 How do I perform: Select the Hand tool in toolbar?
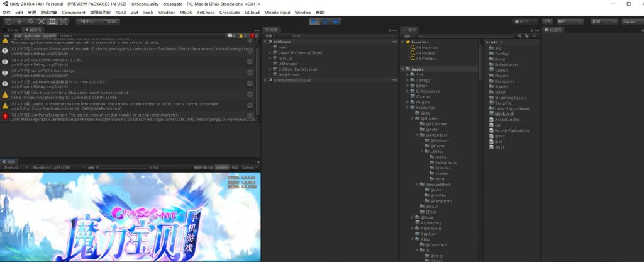tap(8, 21)
